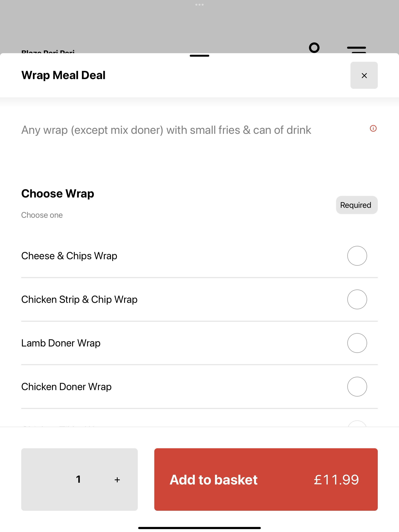Tap the Lamb Doner Wrap label text
The image size is (399, 532).
(x=61, y=343)
